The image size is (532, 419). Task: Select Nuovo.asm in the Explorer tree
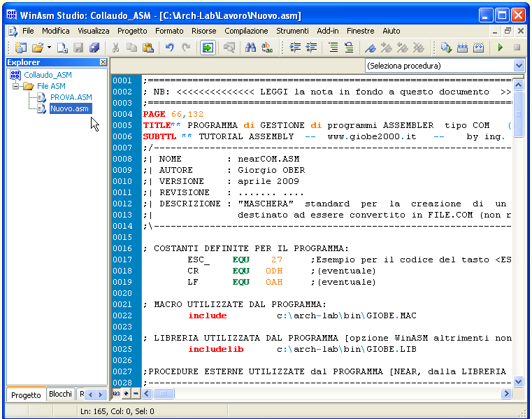71,108
